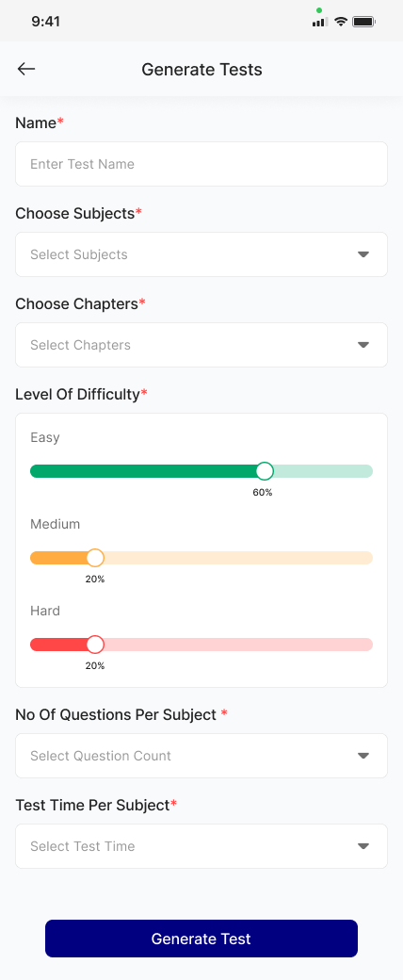This screenshot has width=403, height=980.
Task: Click the unfilled end of the Easy track
Action: (365, 471)
